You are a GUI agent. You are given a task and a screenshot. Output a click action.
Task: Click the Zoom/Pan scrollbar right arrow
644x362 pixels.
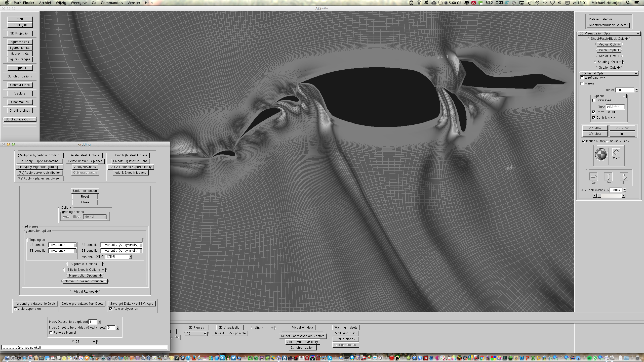[623, 196]
